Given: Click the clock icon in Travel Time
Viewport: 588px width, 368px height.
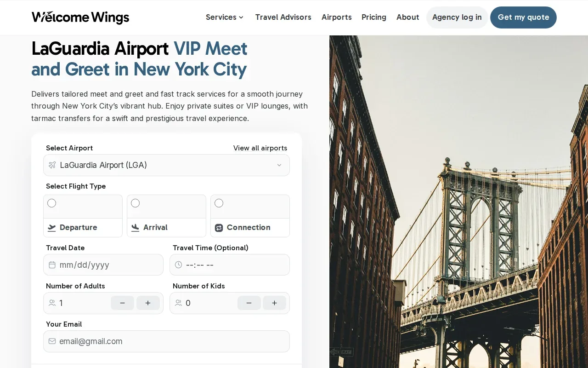Looking at the screenshot, I should point(178,265).
